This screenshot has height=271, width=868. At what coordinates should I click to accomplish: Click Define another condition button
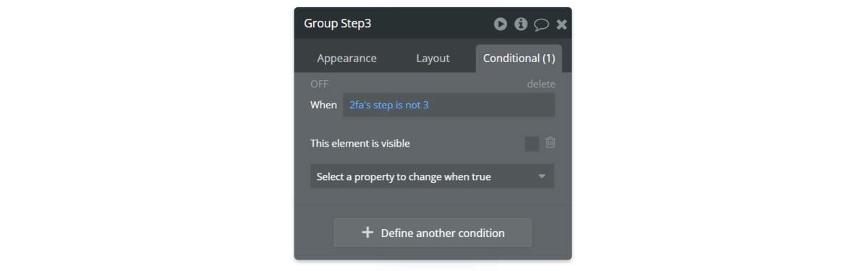(x=433, y=233)
